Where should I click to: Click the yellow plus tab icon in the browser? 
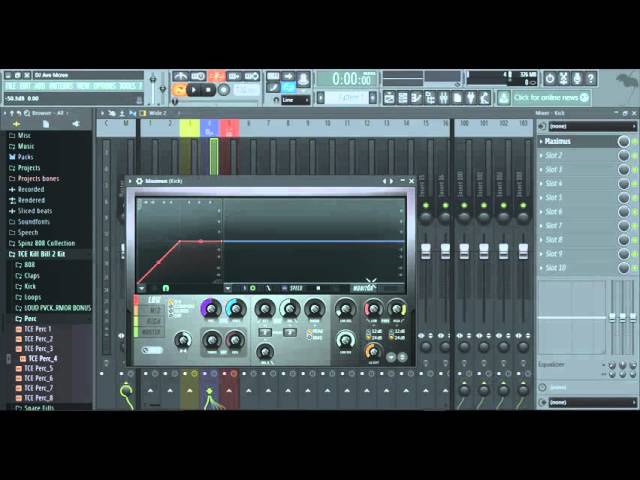coord(16,124)
